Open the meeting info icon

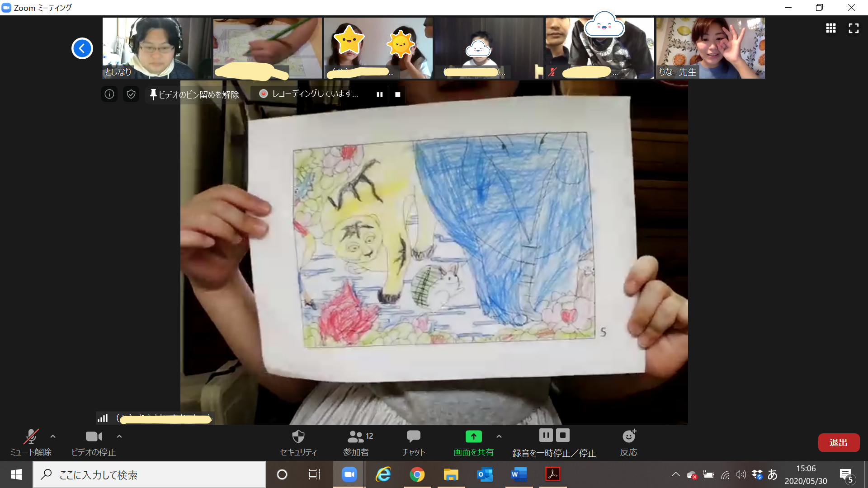[x=109, y=94]
